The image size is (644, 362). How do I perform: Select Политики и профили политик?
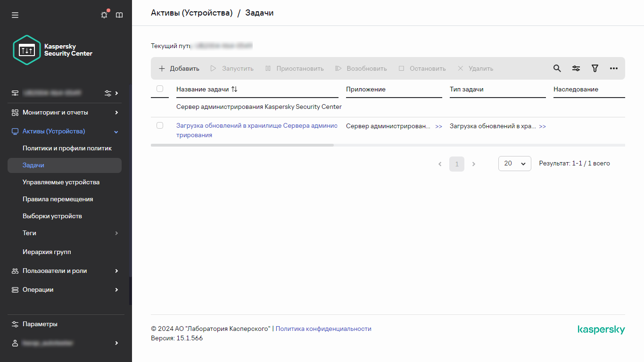(x=67, y=148)
